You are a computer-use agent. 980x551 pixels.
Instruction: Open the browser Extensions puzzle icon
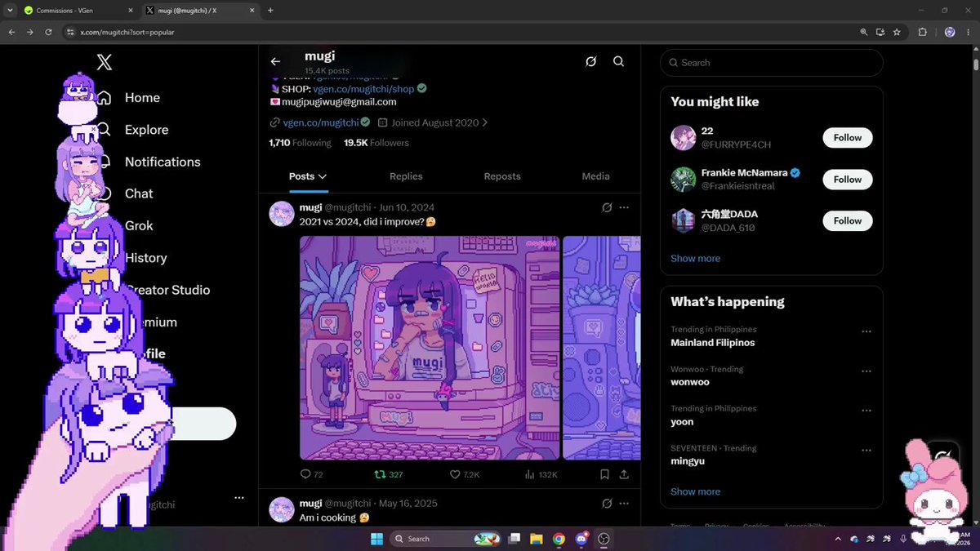pos(923,32)
